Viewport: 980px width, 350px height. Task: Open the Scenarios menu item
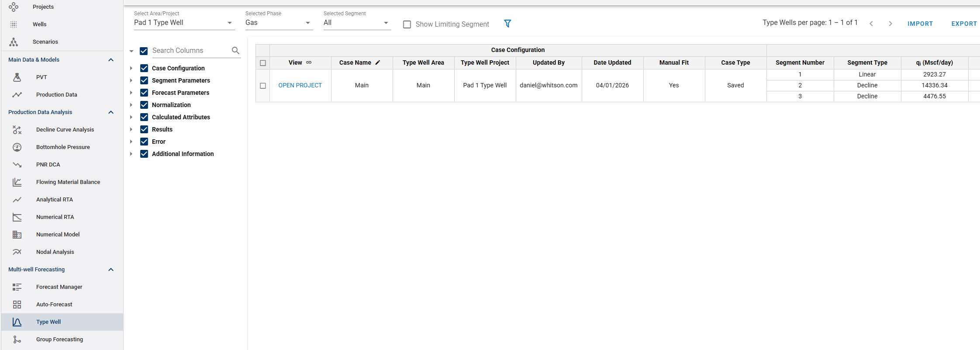tap(45, 42)
